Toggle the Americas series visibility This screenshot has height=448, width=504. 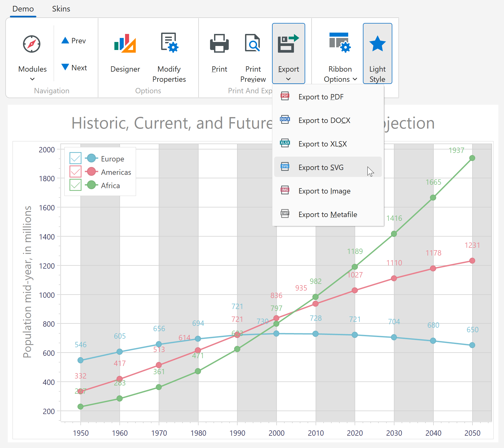click(x=75, y=172)
